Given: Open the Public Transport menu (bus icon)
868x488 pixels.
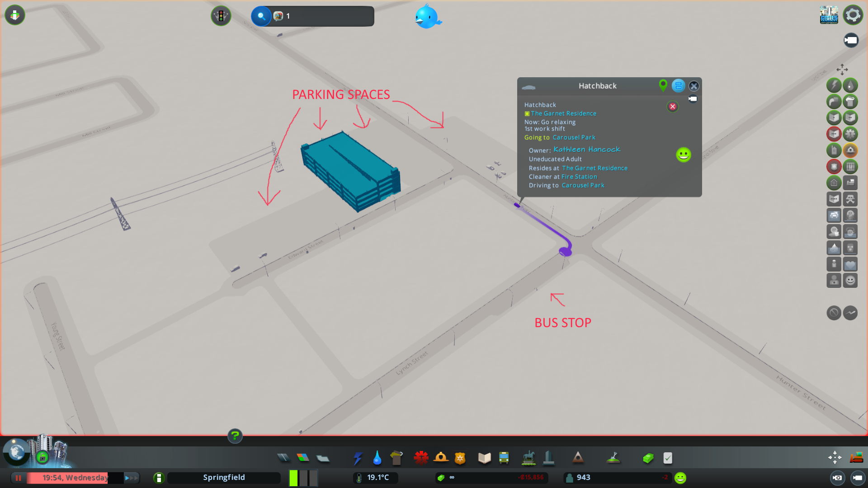Looking at the screenshot, I should [x=504, y=458].
